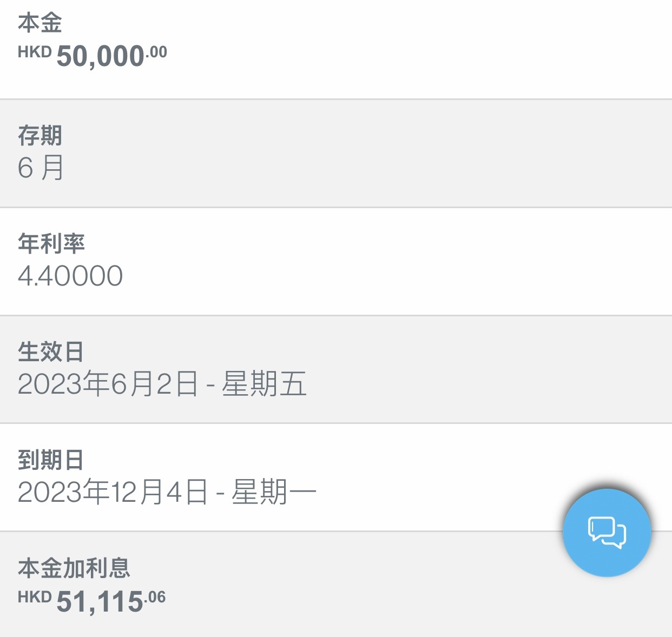Click the 星期五 weekday text
The width and height of the screenshot is (672, 637).
(x=264, y=384)
